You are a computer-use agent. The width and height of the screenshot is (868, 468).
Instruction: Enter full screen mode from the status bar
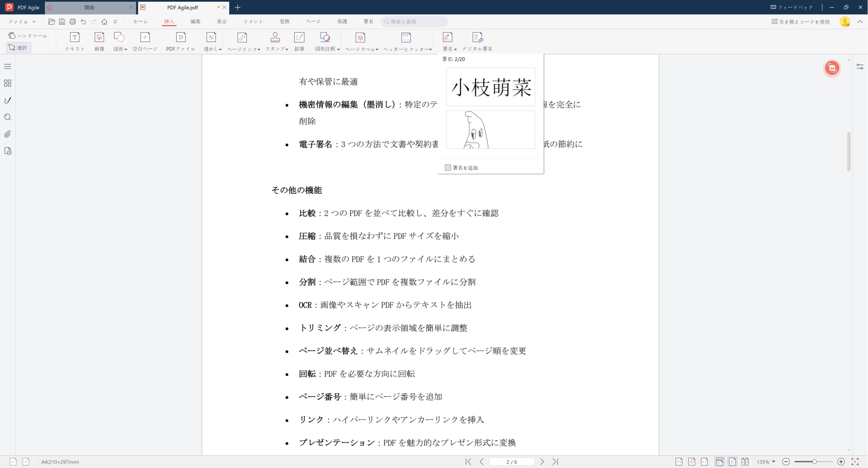pos(855,462)
